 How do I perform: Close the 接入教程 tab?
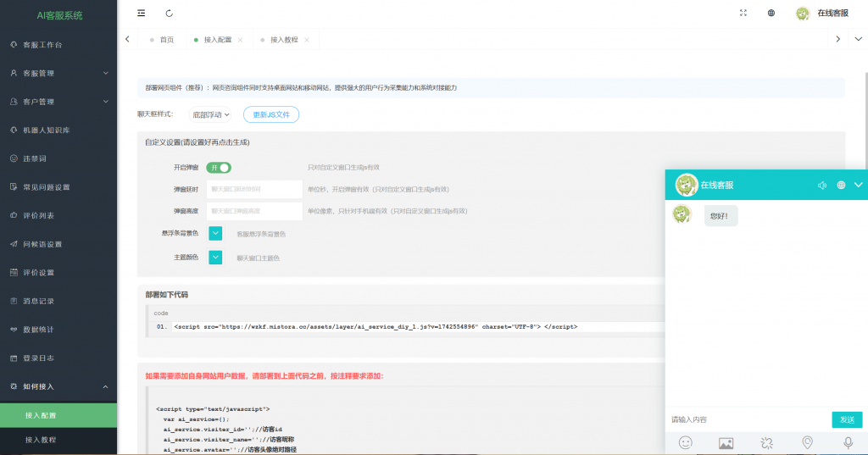[x=307, y=40]
